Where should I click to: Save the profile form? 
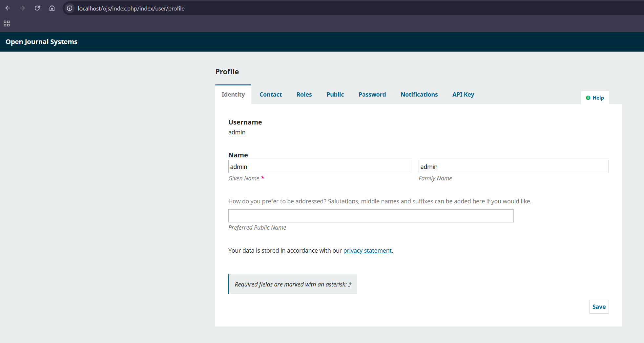tap(599, 307)
